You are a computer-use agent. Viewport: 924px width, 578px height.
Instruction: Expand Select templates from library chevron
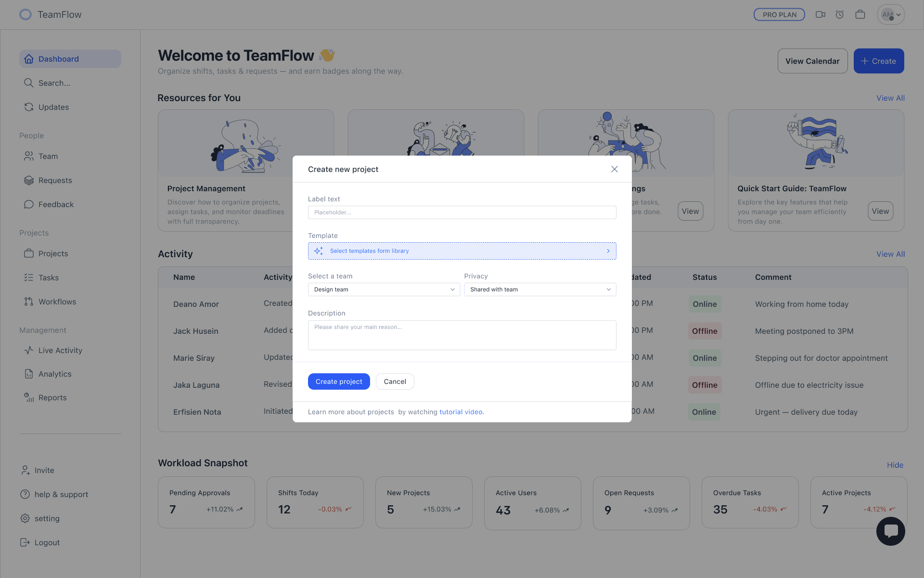coord(608,251)
